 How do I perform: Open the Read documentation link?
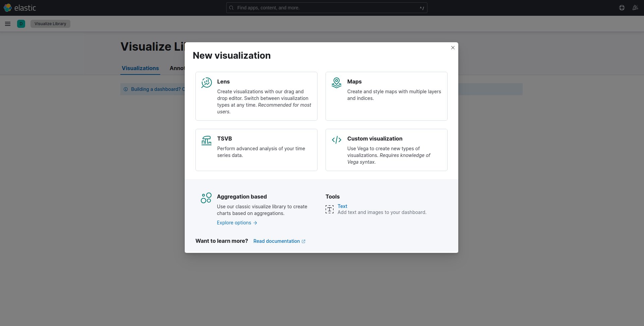[x=277, y=241]
